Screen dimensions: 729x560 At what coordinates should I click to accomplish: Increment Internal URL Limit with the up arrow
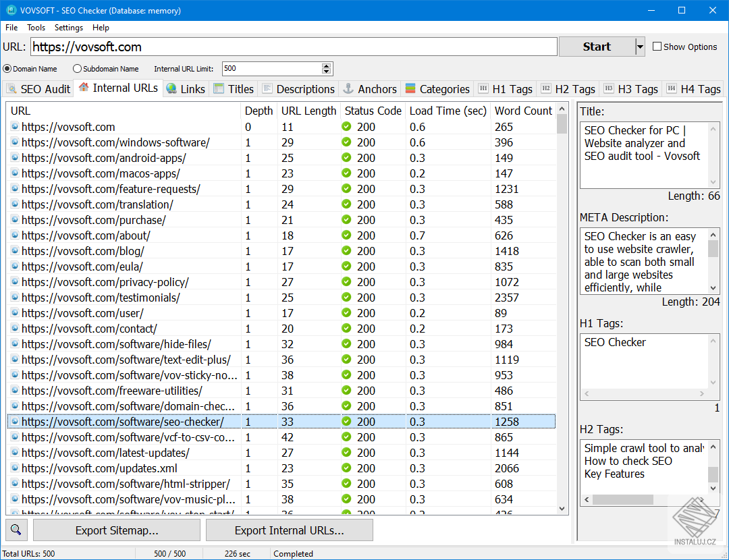327,65
